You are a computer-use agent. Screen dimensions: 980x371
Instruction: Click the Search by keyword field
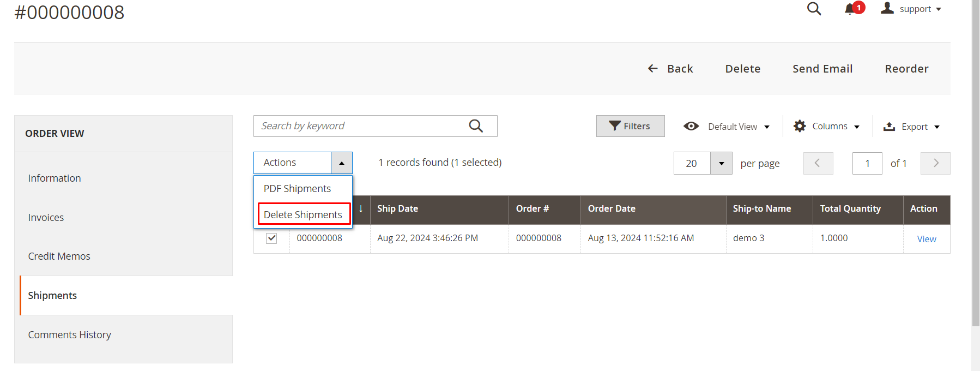(360, 126)
